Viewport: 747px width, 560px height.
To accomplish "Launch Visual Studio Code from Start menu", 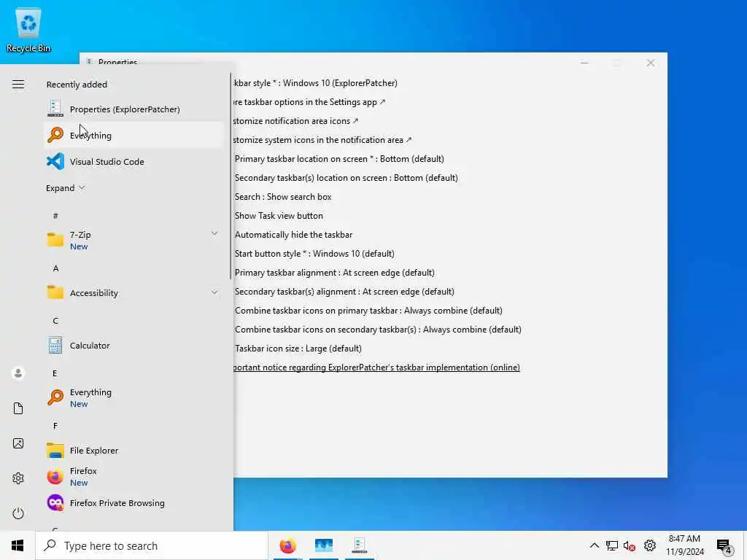I will (133, 161).
